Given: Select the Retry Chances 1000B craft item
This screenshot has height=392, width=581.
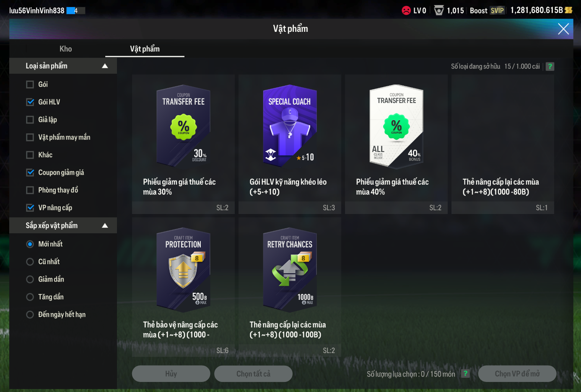Looking at the screenshot, I should pos(290,287).
